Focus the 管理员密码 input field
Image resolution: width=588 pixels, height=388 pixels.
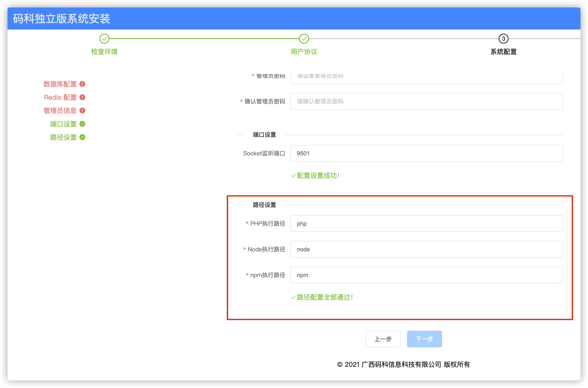click(426, 79)
